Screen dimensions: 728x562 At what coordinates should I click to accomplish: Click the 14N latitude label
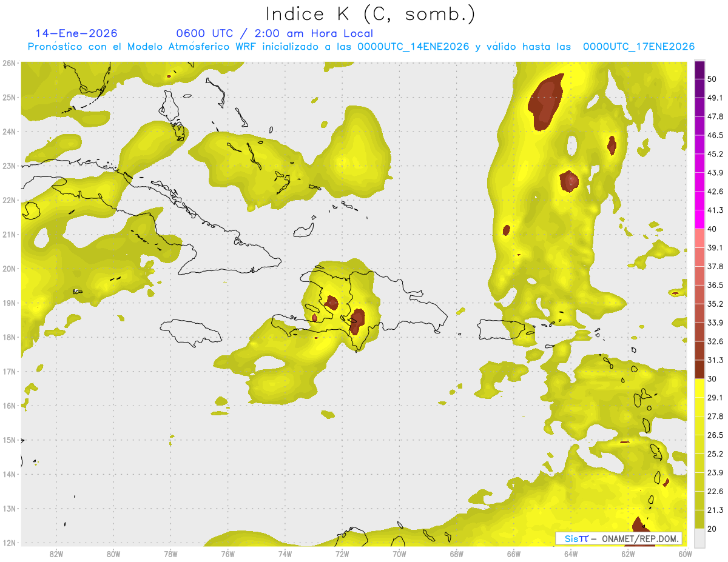point(8,474)
